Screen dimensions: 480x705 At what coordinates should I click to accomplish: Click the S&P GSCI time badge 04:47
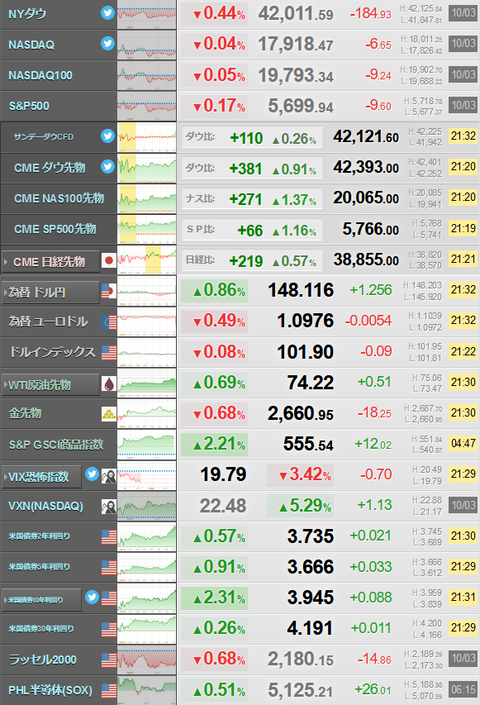click(463, 444)
